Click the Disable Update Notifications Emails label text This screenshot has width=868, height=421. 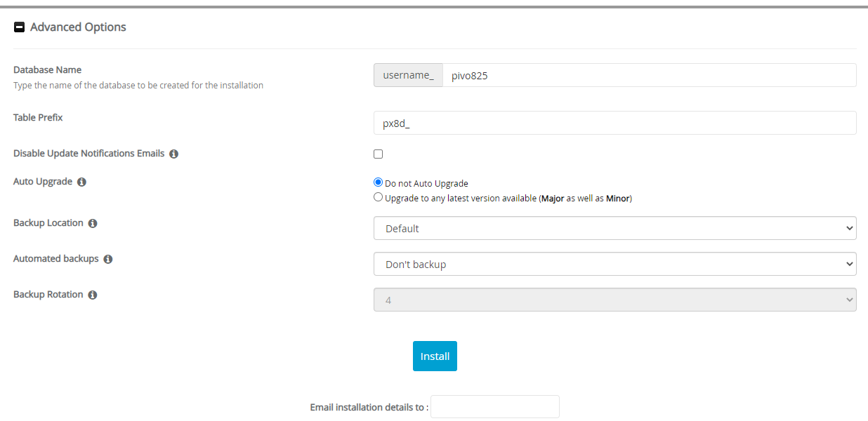pyautogui.click(x=88, y=153)
